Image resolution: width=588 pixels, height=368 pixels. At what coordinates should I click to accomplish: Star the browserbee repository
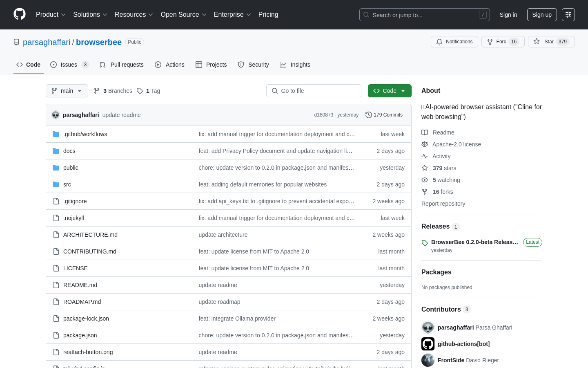[551, 42]
